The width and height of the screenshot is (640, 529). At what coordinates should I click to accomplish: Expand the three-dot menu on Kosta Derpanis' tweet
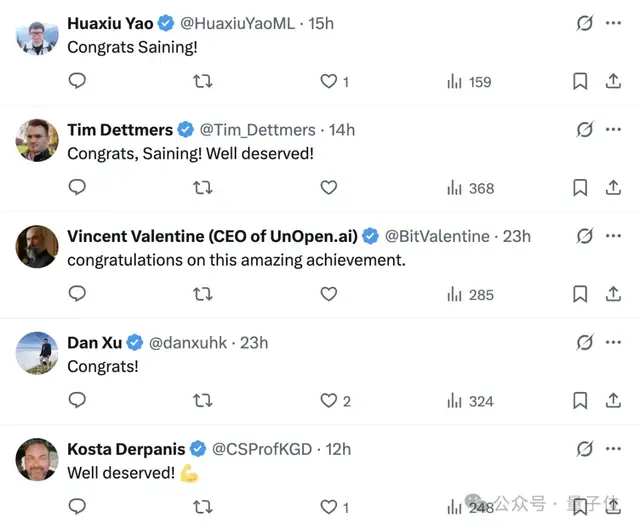point(613,449)
